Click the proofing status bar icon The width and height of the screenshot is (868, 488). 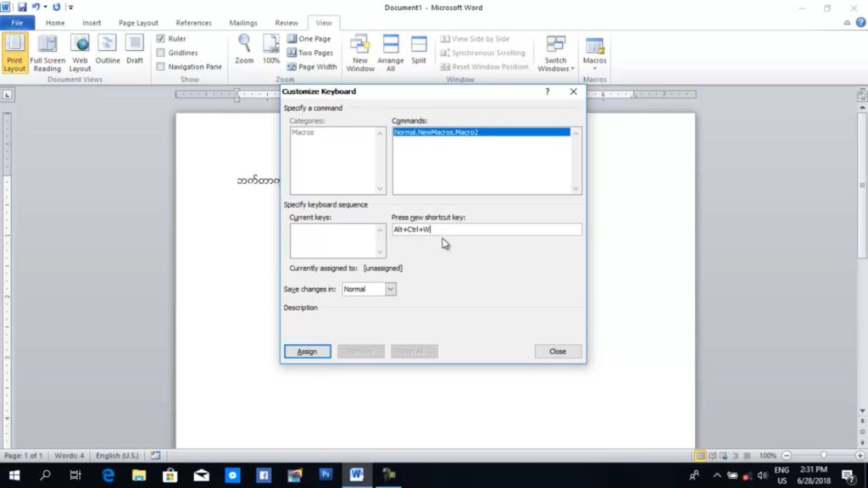coord(156,455)
